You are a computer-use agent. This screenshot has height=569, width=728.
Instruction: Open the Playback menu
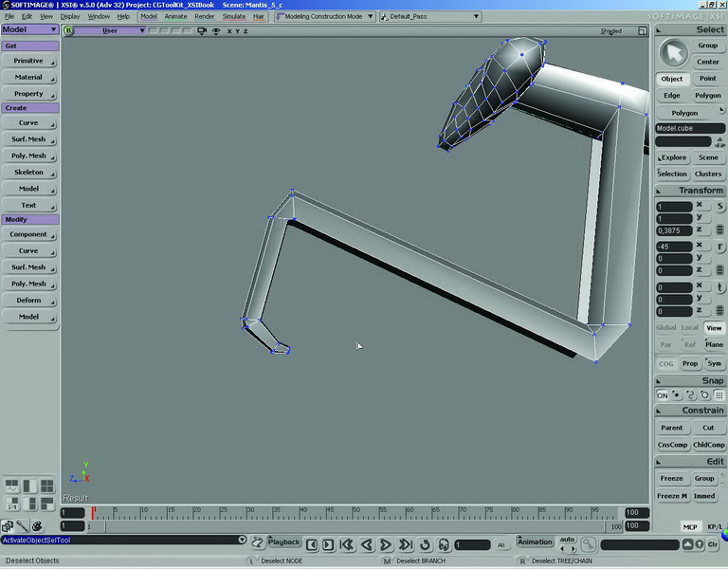pyautogui.click(x=283, y=541)
